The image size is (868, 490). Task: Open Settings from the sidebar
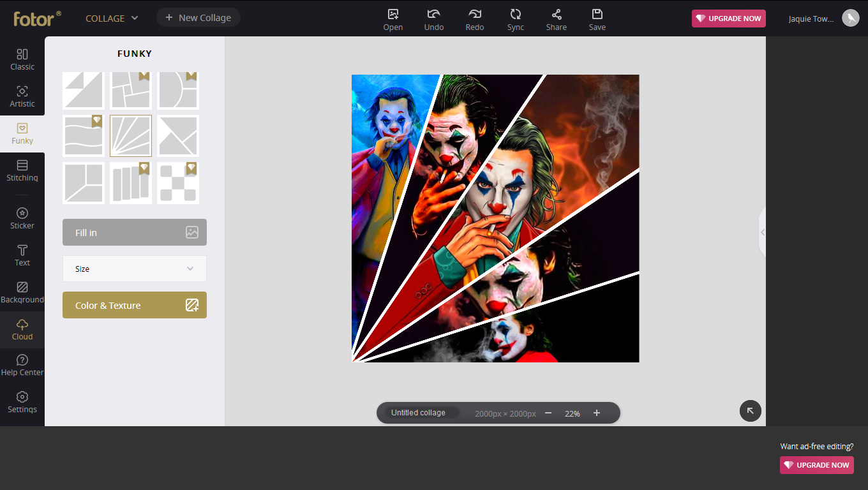[22, 402]
